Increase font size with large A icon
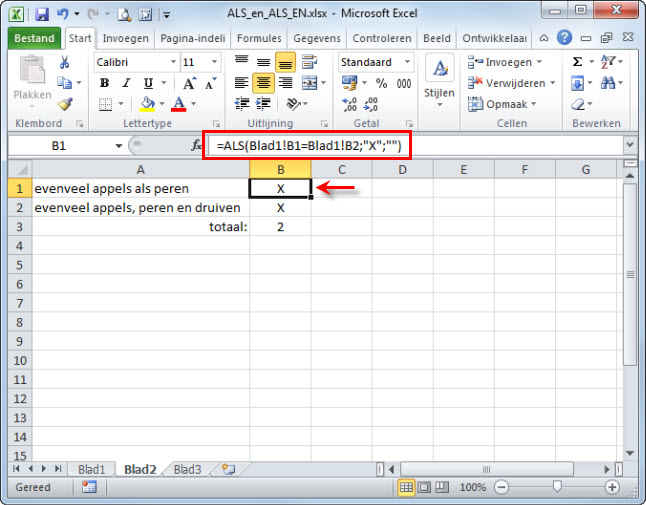646x505 pixels. (189, 83)
